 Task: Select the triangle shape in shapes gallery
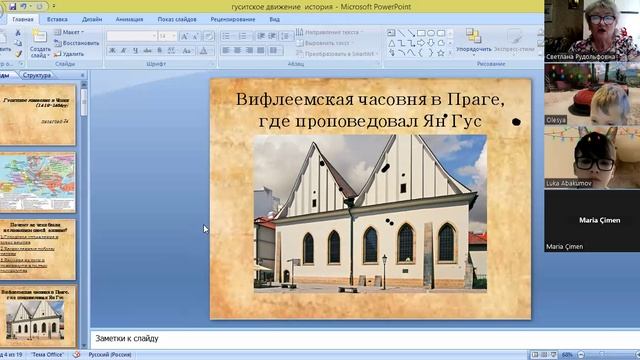tap(391, 43)
